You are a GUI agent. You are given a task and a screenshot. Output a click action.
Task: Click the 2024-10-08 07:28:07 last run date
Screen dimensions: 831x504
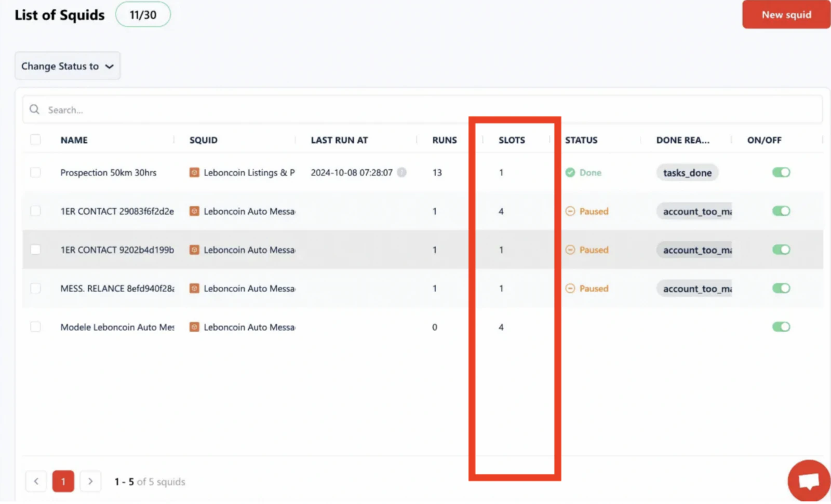tap(352, 172)
